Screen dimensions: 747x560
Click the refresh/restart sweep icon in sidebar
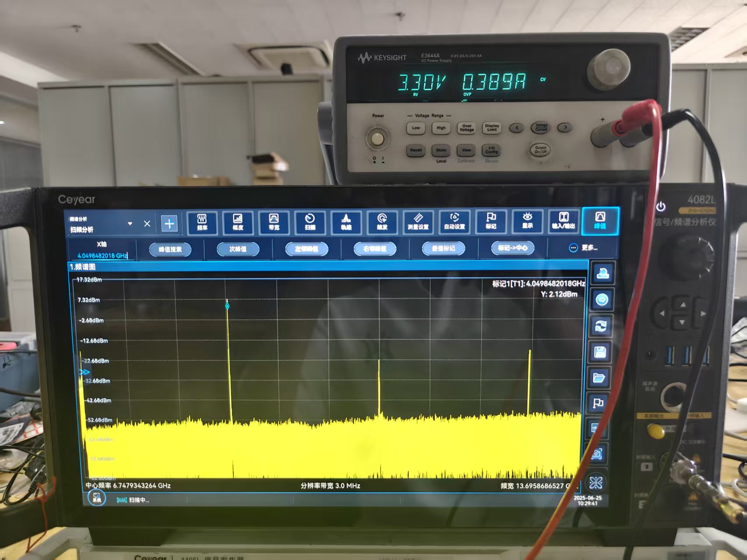pos(601,326)
